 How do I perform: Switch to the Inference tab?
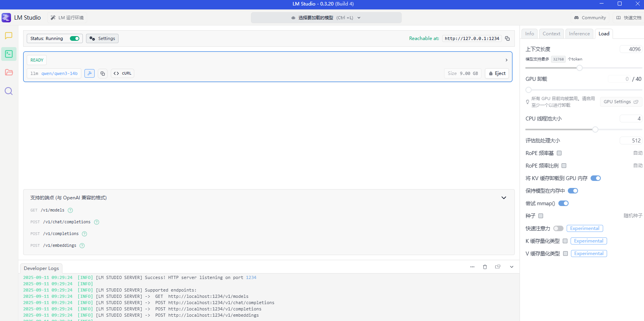(x=579, y=34)
